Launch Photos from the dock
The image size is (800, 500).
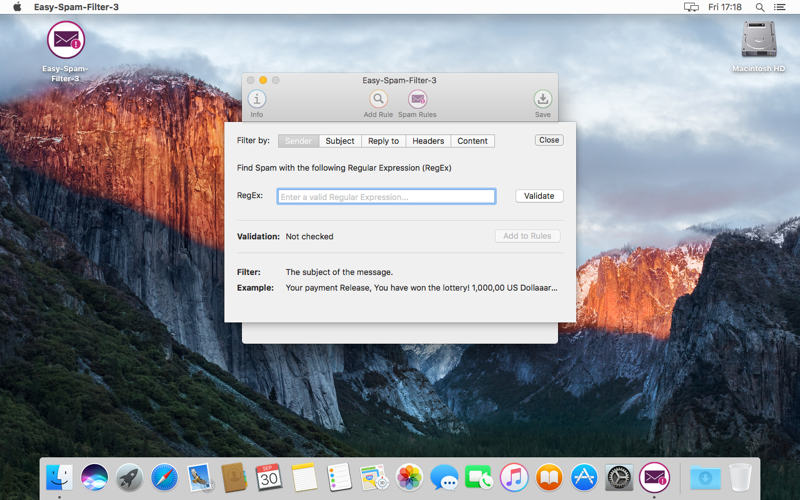pos(409,478)
